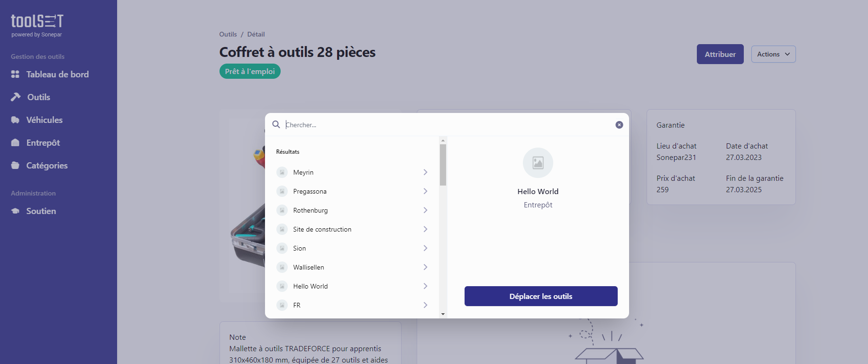The image size is (868, 364).
Task: Follow the Outils breadcrumb link
Action: [x=228, y=34]
